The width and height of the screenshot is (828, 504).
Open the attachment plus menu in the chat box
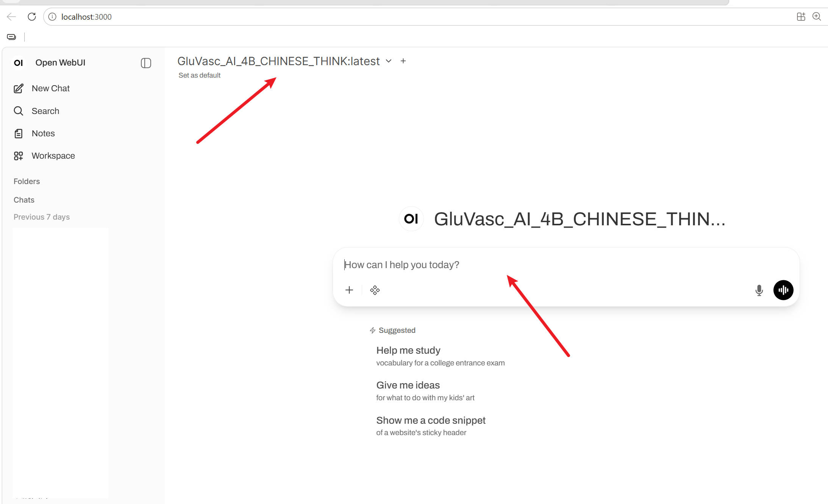click(349, 290)
